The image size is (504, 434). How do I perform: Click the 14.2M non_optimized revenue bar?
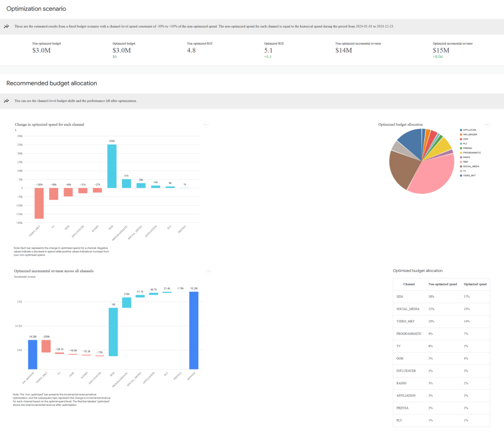32,354
